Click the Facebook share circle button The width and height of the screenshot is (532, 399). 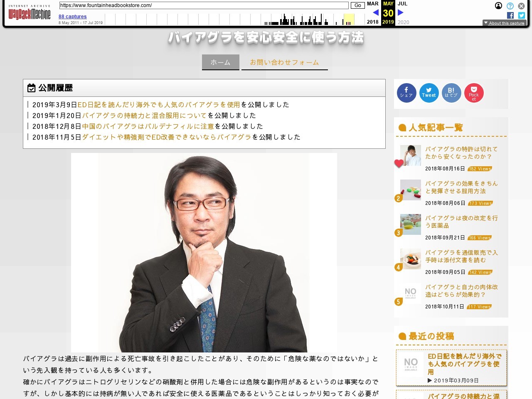406,93
